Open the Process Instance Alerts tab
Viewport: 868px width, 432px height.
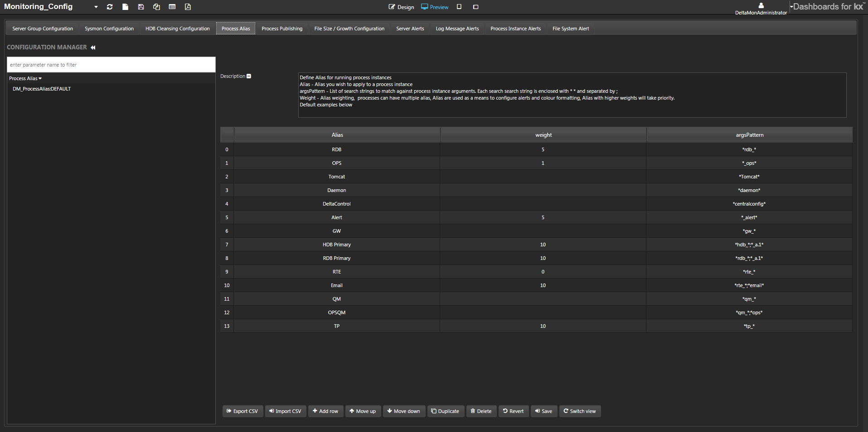516,29
